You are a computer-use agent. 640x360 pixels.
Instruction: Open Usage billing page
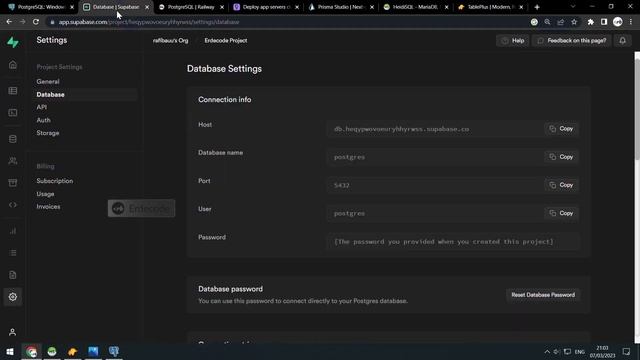click(45, 194)
